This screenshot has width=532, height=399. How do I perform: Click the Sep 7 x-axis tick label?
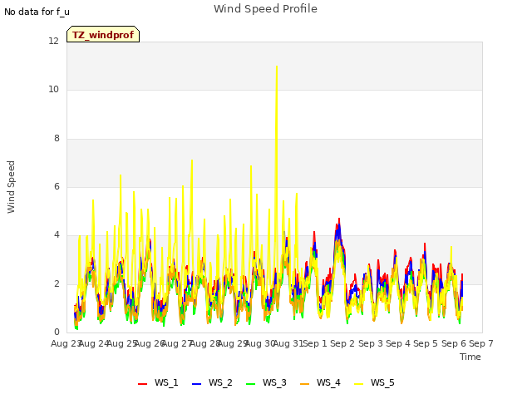coord(481,343)
